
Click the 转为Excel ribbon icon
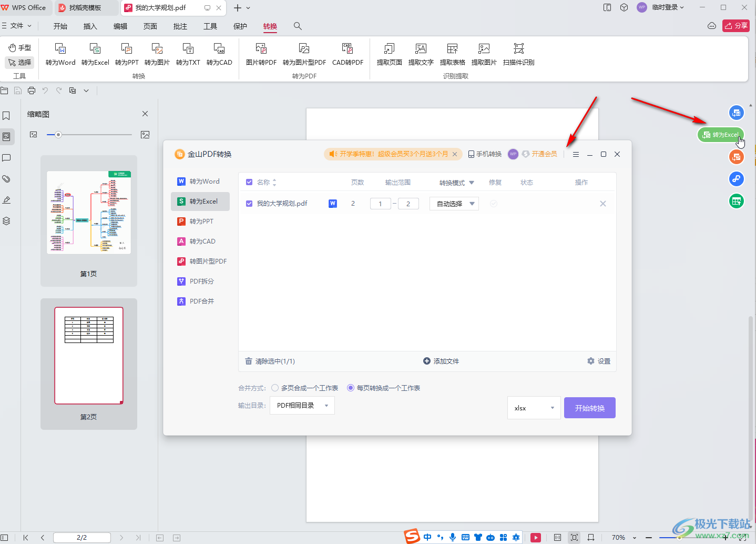pyautogui.click(x=95, y=55)
